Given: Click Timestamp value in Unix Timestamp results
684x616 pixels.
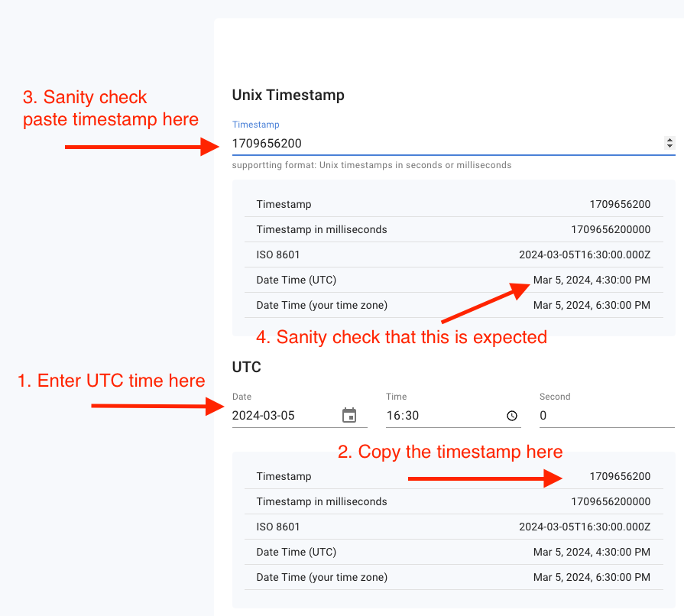Looking at the screenshot, I should pyautogui.click(x=620, y=204).
